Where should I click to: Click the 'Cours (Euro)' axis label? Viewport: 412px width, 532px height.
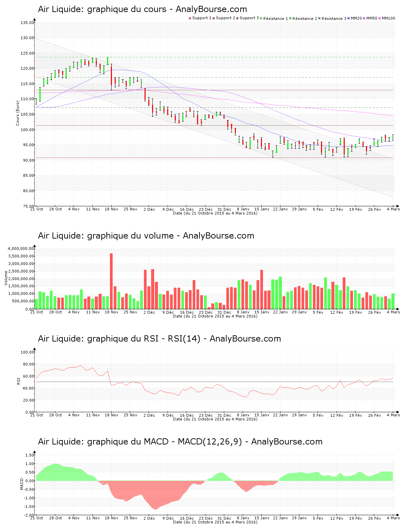point(18,113)
